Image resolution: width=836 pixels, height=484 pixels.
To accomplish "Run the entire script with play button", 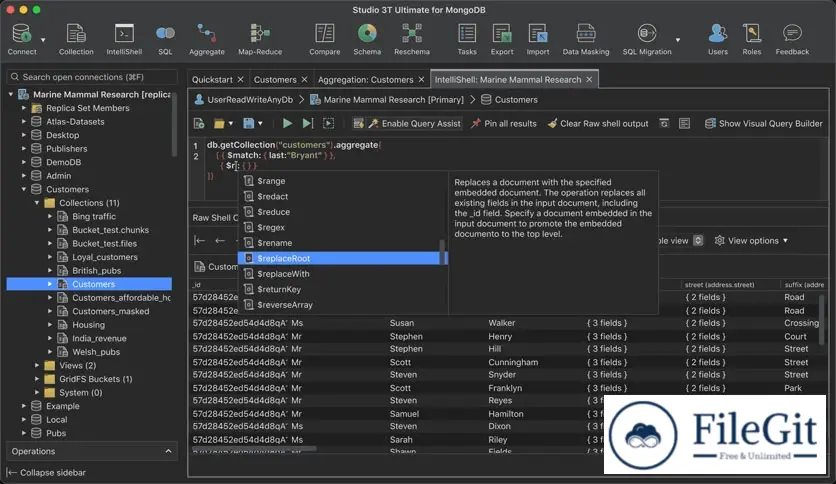I will [x=287, y=124].
